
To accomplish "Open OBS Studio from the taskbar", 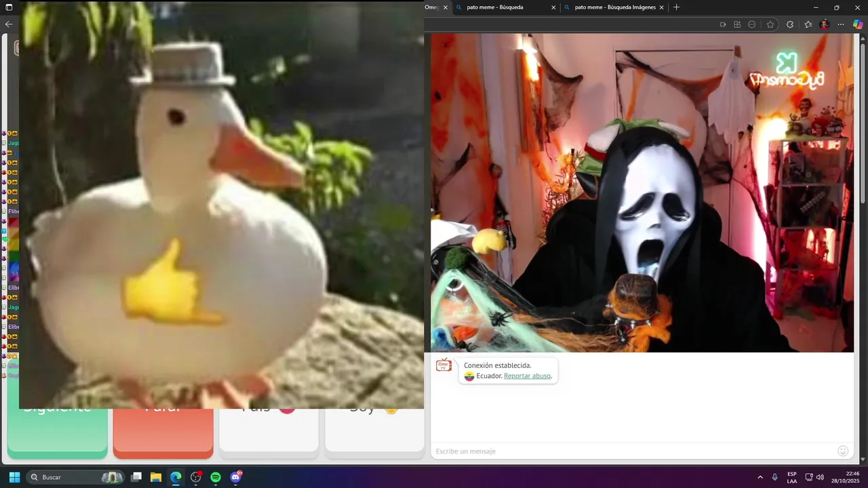I will click(x=196, y=477).
